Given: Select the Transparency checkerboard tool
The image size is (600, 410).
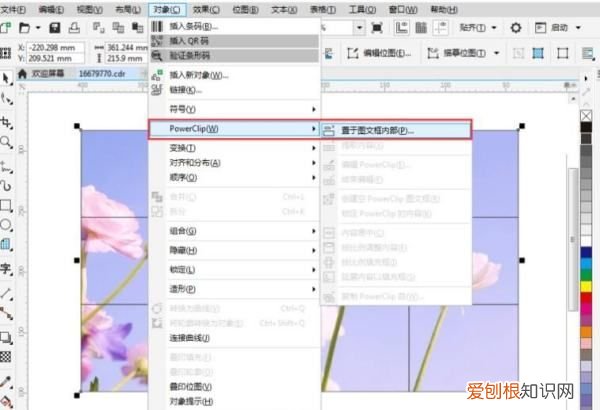Looking at the screenshot, I should click(x=5, y=357).
